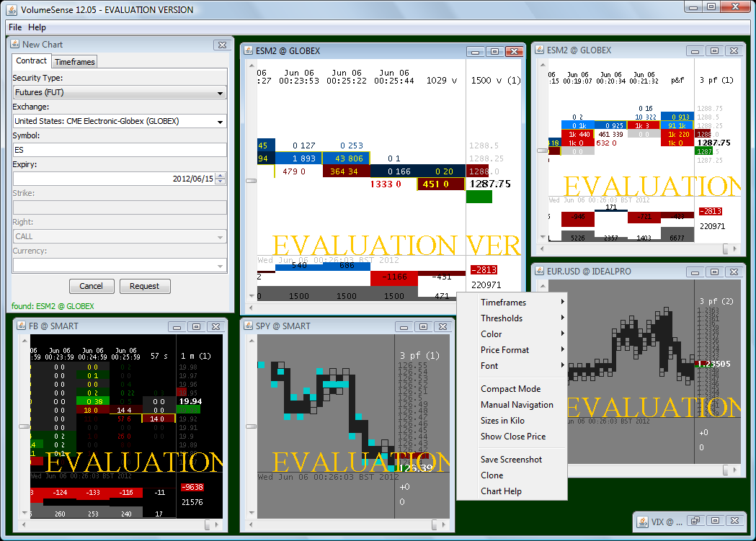
Task: Close the New Chart dialog panel
Action: [221, 45]
